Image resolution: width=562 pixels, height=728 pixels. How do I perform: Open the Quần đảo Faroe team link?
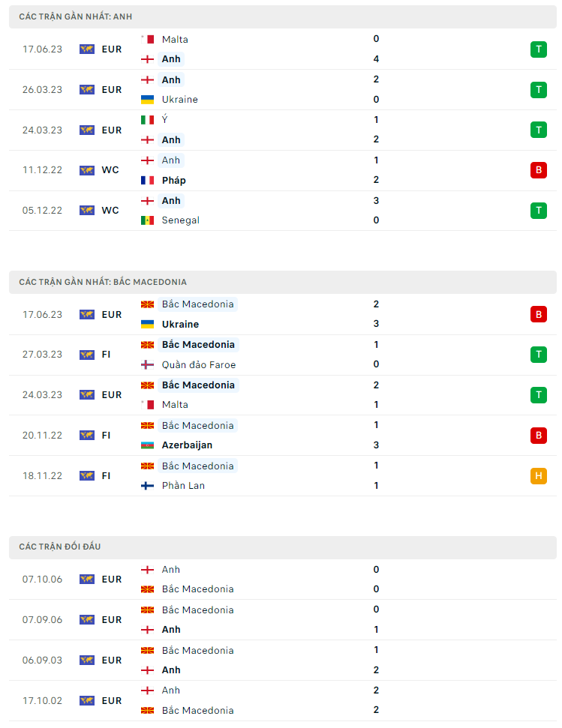[198, 365]
